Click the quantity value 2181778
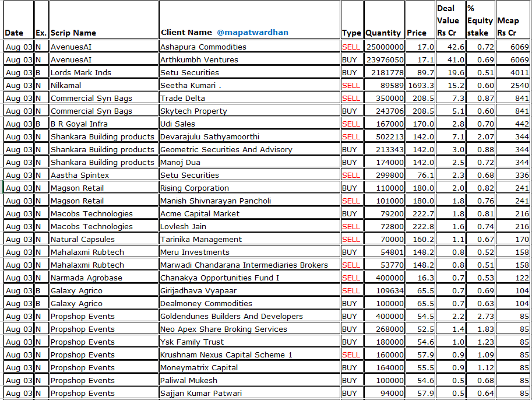 point(387,72)
